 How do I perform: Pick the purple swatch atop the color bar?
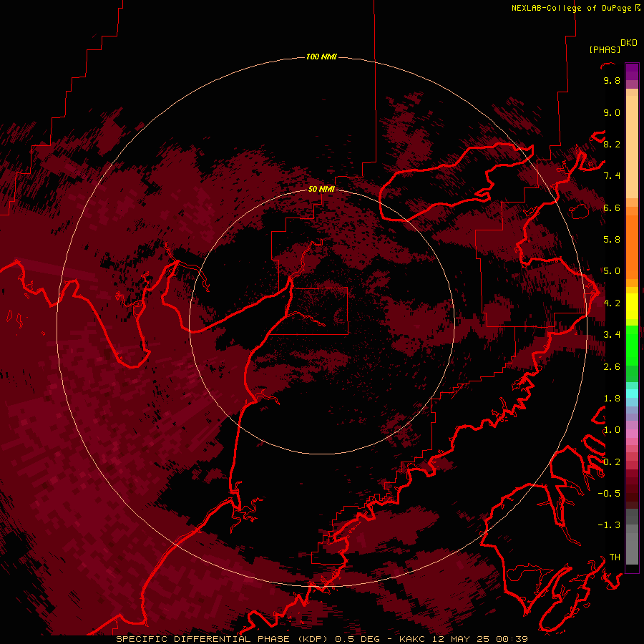point(632,72)
